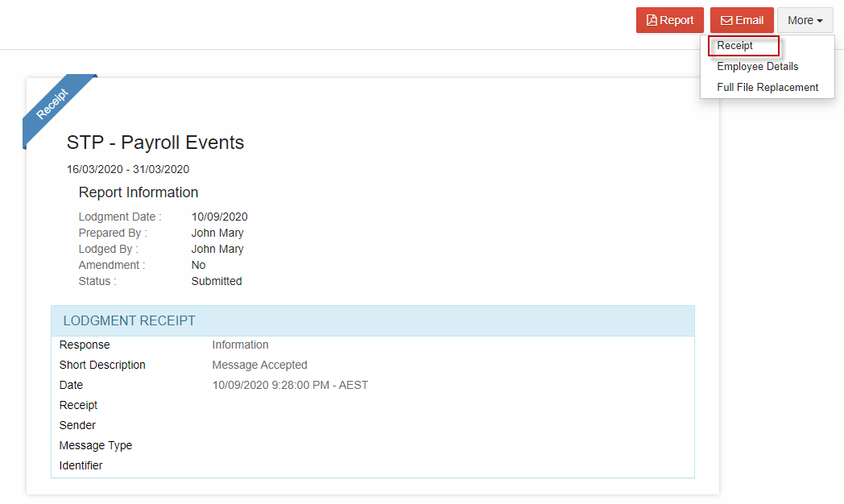Click the Sender row label
844x504 pixels.
[77, 425]
